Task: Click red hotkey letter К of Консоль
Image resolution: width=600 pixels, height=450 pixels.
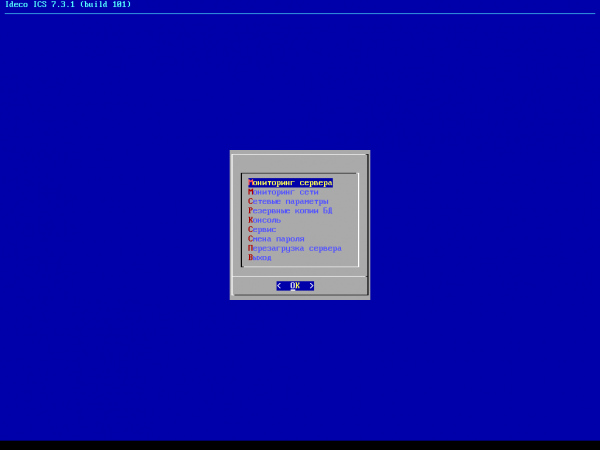Action: 250,220
